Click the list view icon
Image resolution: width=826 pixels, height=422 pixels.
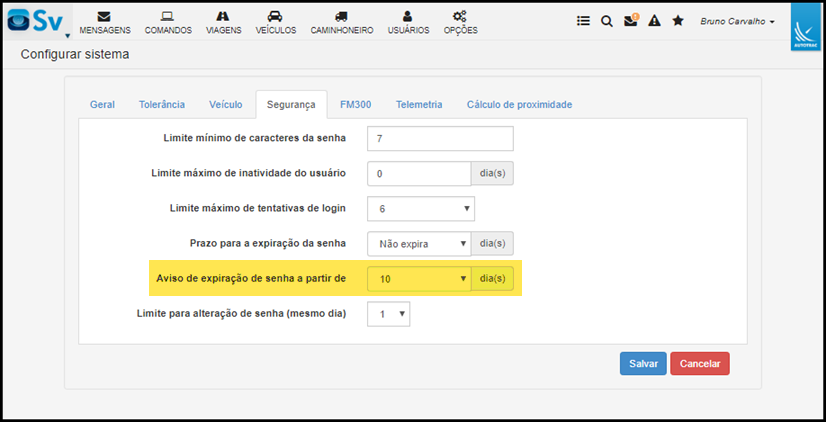(x=583, y=21)
